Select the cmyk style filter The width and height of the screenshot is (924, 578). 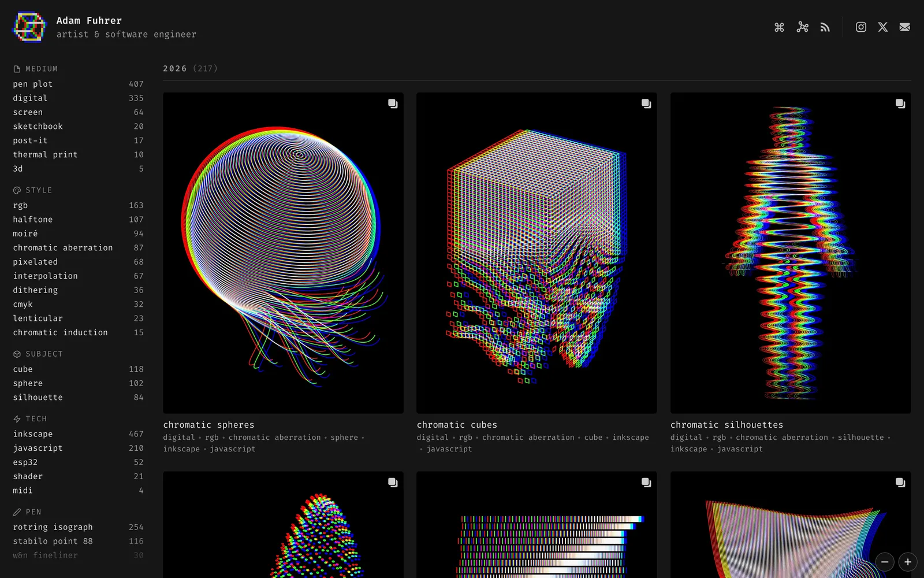tap(78, 304)
